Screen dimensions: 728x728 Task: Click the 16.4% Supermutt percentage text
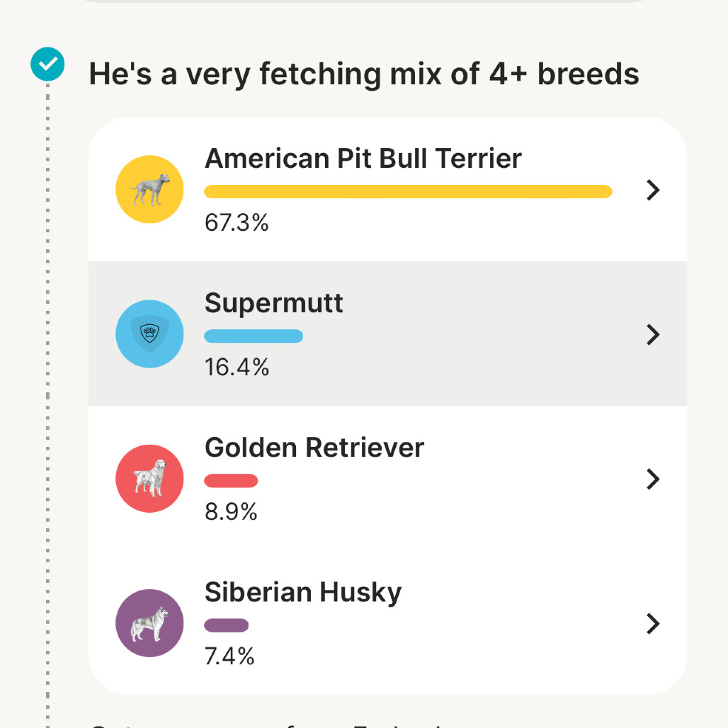pos(237,367)
